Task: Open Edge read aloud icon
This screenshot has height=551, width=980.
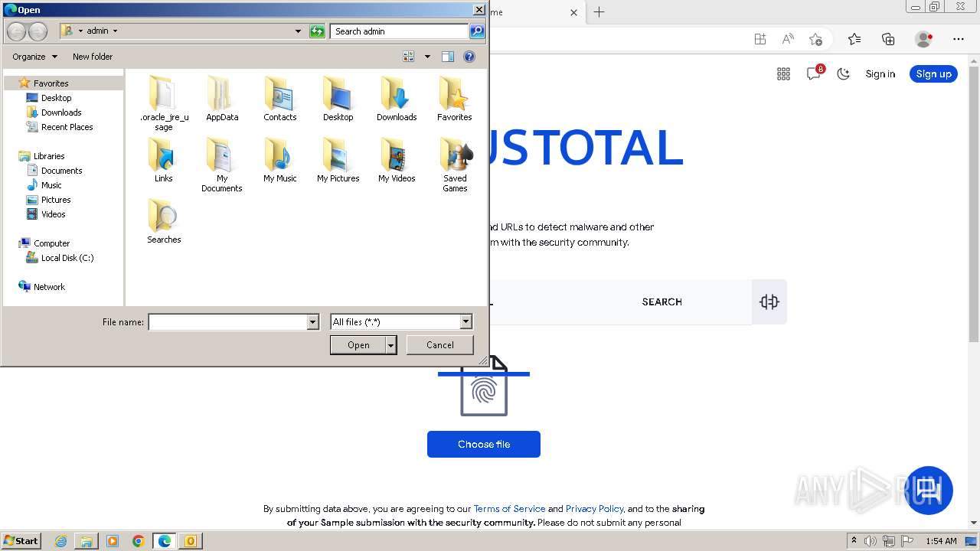Action: pyautogui.click(x=788, y=39)
